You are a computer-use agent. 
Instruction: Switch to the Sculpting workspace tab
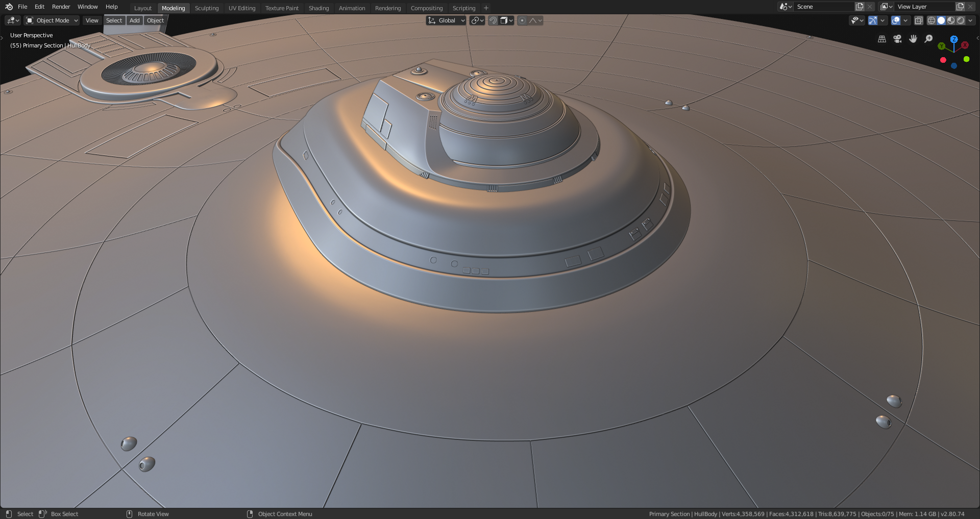207,8
